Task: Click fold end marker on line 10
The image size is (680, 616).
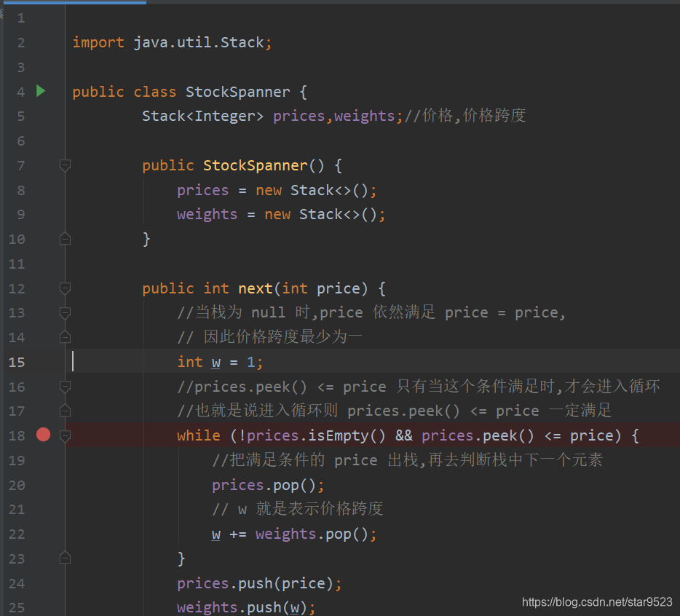Action: 65,239
